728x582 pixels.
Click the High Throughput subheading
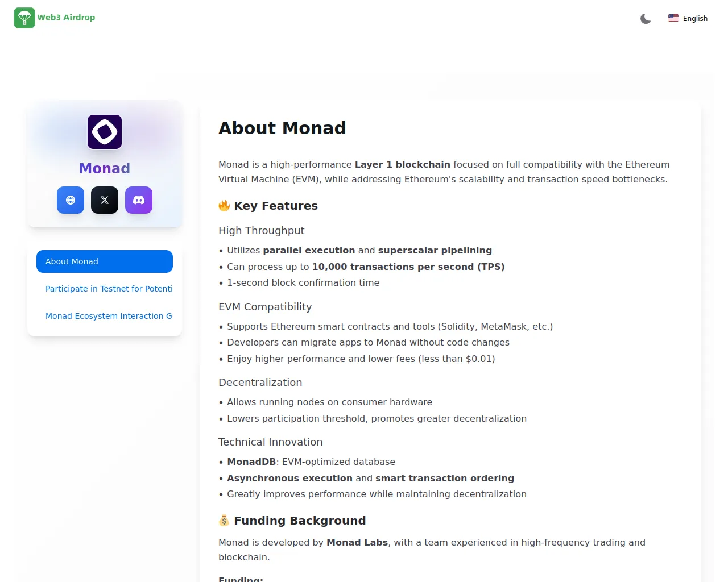[261, 231]
